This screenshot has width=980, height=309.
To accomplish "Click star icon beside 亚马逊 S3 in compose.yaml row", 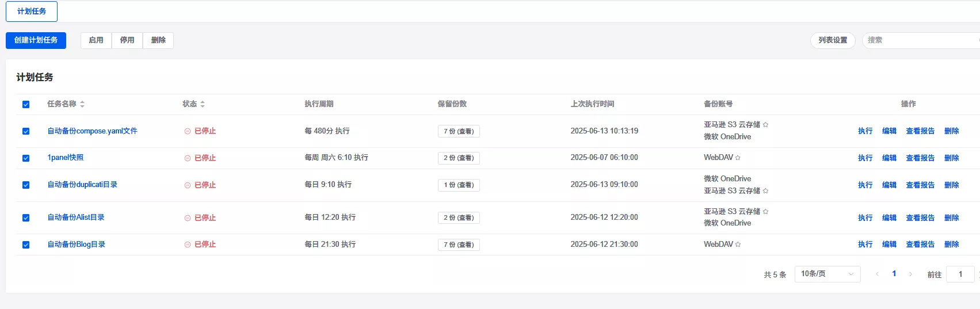I will pos(765,125).
